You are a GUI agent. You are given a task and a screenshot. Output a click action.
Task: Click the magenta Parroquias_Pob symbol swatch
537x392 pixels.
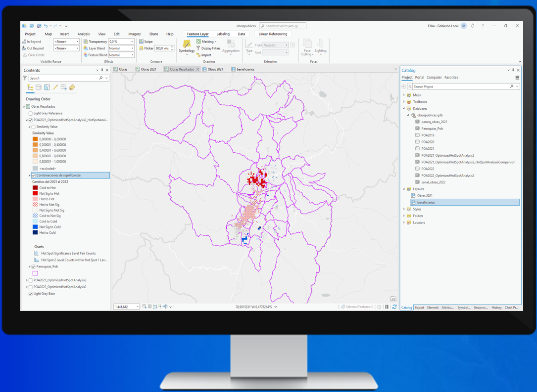coord(35,273)
